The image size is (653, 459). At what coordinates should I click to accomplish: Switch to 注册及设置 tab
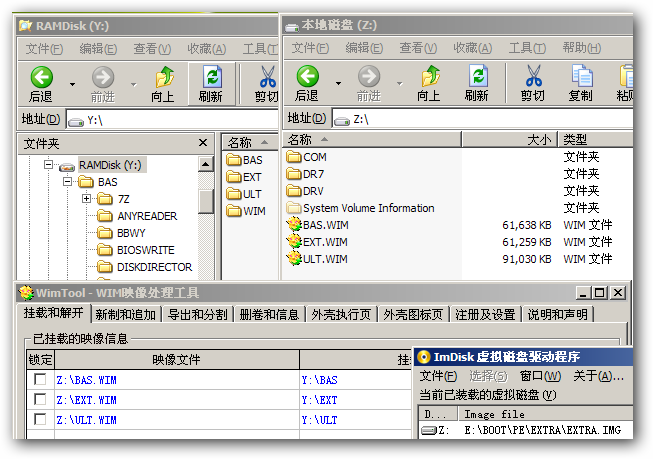tap(485, 314)
